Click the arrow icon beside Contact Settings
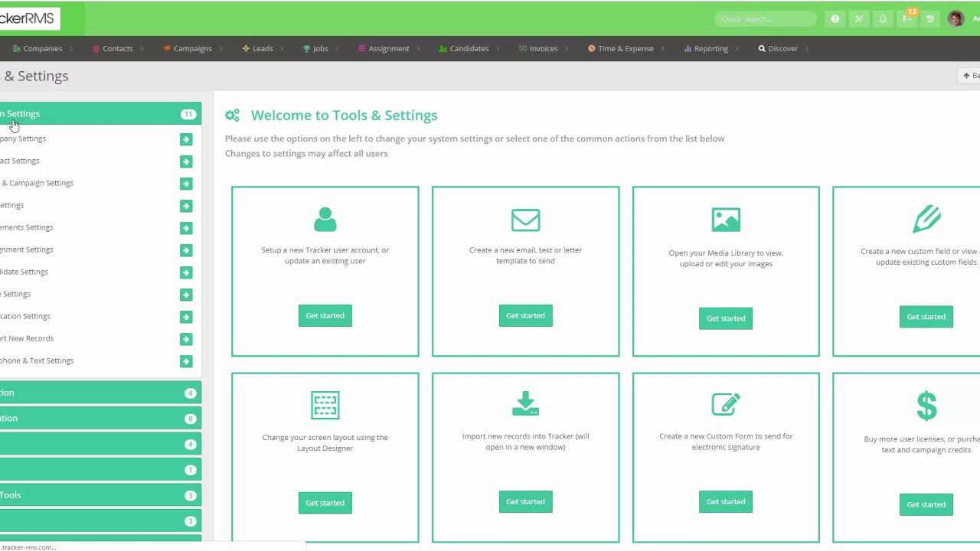Screen dimensions: 980x551 (186, 161)
